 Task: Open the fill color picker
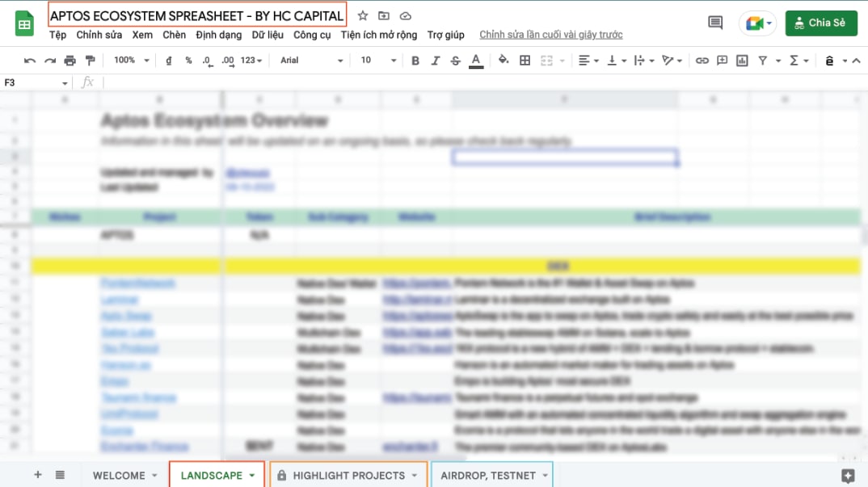(x=504, y=61)
